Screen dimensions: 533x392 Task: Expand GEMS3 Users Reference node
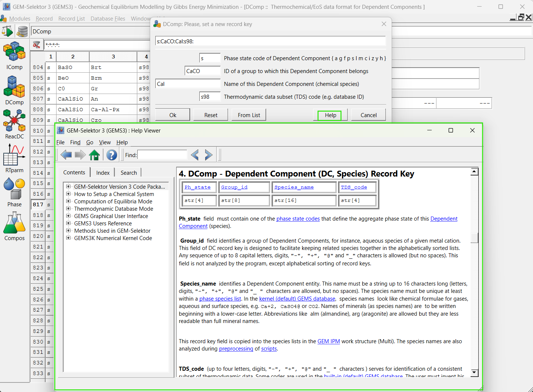coord(68,223)
